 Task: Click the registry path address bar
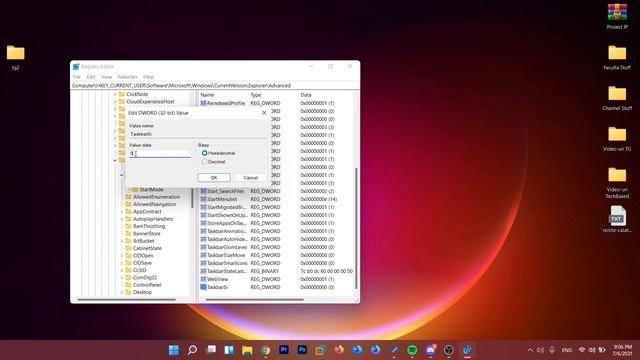point(215,86)
